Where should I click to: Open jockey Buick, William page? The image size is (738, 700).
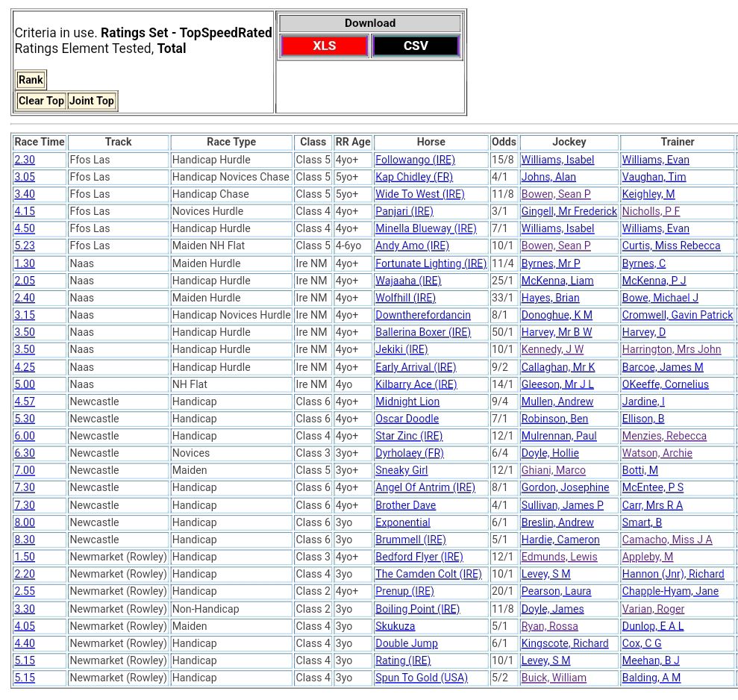pyautogui.click(x=554, y=678)
